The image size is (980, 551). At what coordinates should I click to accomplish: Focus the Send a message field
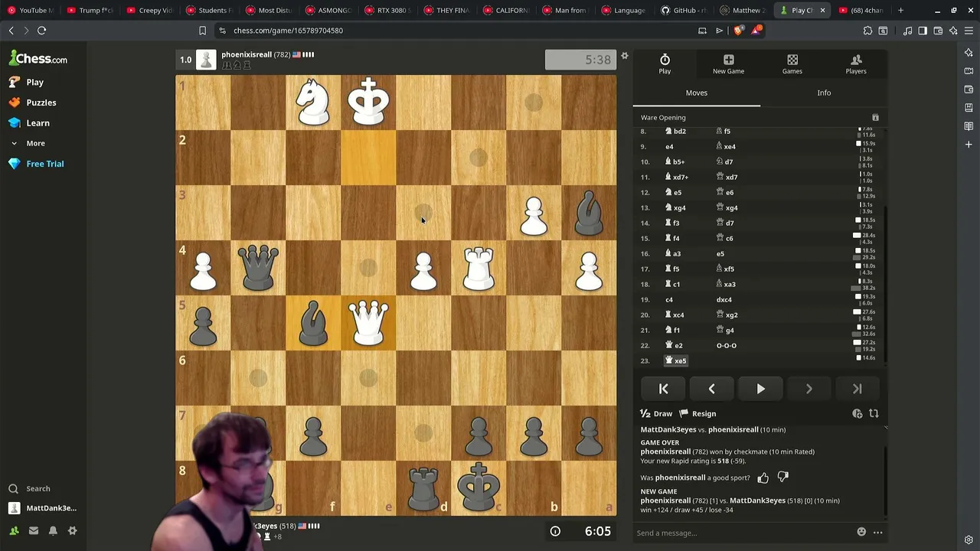743,533
